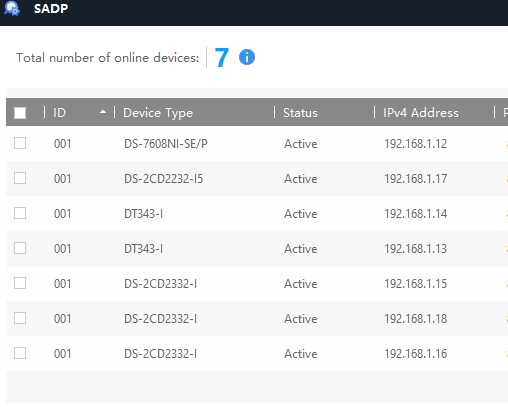Check the box for device 192.168.1.16
This screenshot has width=508, height=407.
tap(20, 353)
